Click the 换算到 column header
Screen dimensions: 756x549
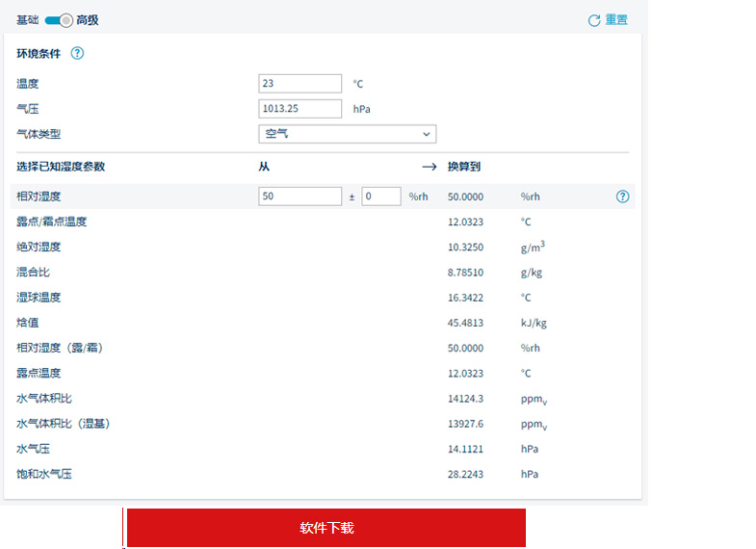pyautogui.click(x=464, y=167)
